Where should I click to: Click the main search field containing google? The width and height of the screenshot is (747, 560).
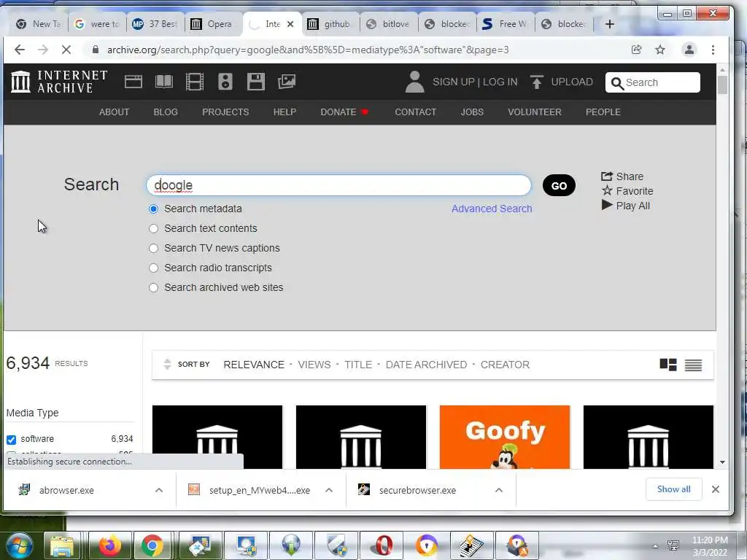338,184
